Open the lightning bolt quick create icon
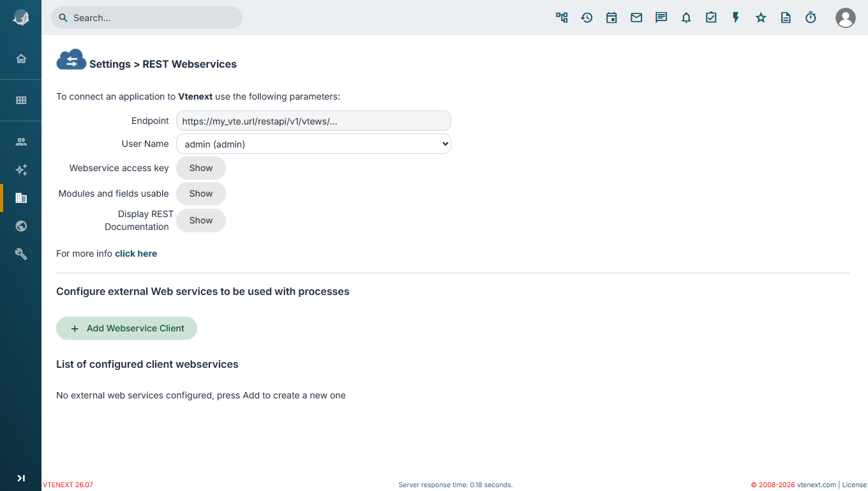 [x=736, y=18]
